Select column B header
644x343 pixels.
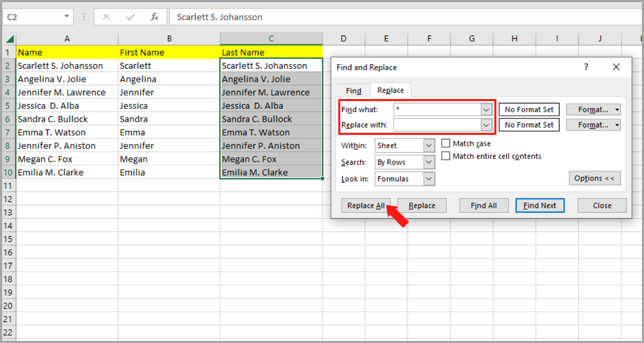coord(169,39)
